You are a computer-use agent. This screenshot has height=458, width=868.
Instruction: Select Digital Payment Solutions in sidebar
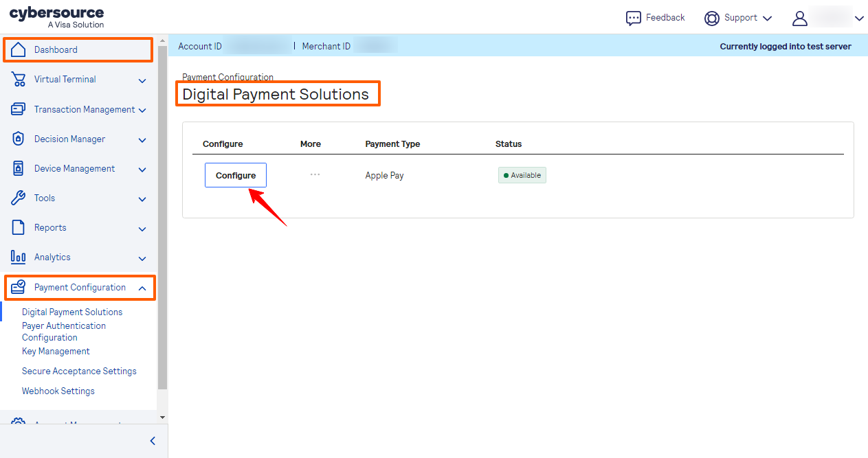click(x=71, y=312)
